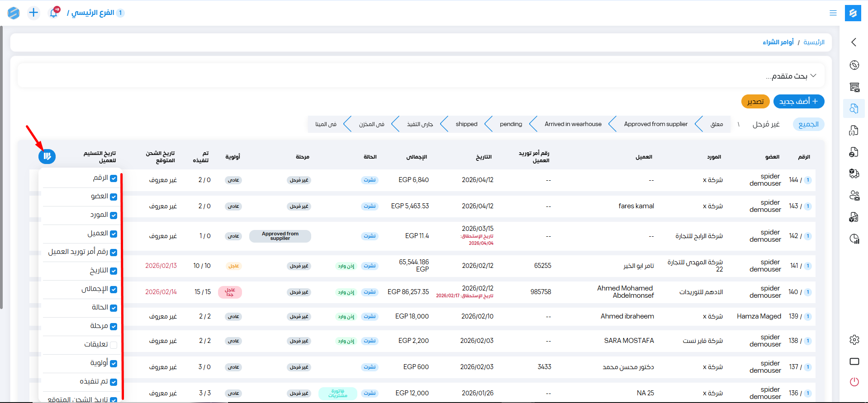
Task: Click the blue plus quick-add icon
Action: [33, 13]
